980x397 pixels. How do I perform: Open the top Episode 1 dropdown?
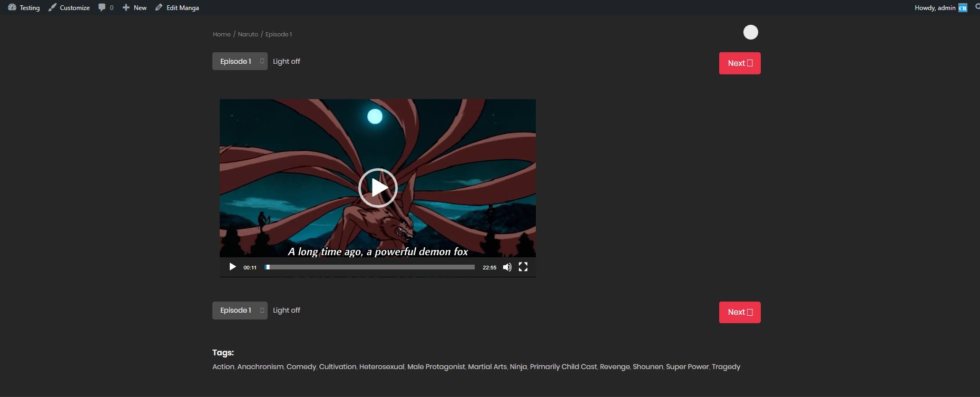tap(240, 61)
